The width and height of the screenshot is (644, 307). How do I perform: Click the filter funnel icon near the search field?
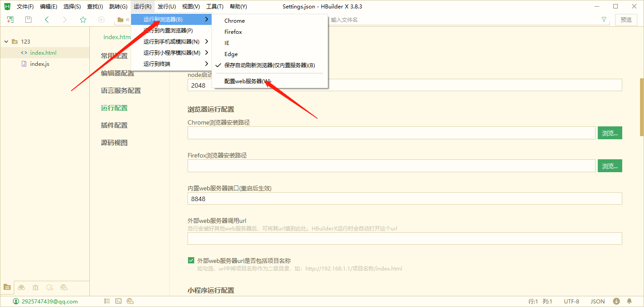[x=604, y=20]
